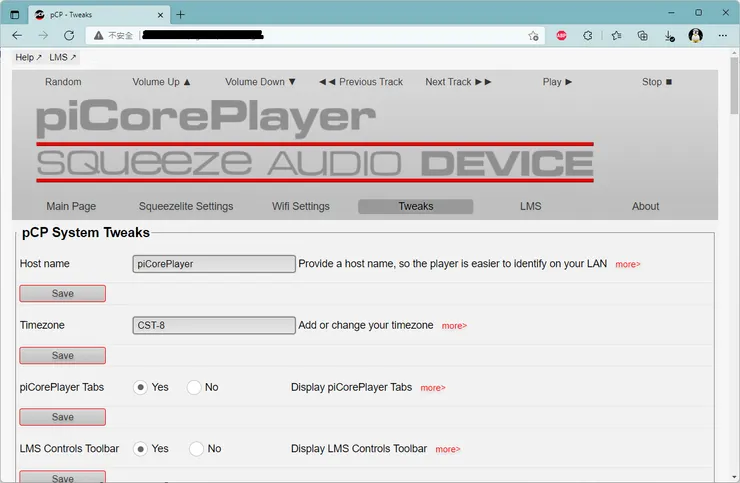The height and width of the screenshot is (483, 740).
Task: Select Yes for piCorePlayer Tabs
Action: click(140, 387)
